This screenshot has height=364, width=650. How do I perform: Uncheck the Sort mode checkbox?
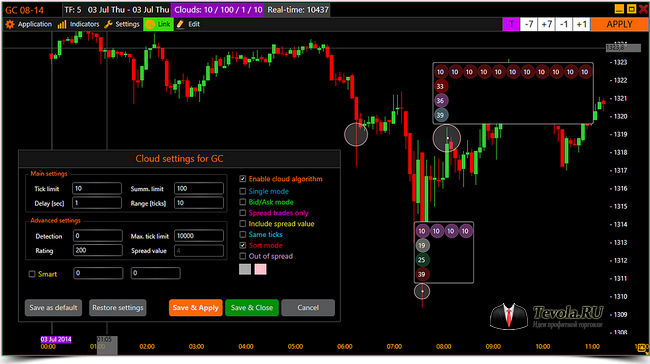click(x=243, y=245)
